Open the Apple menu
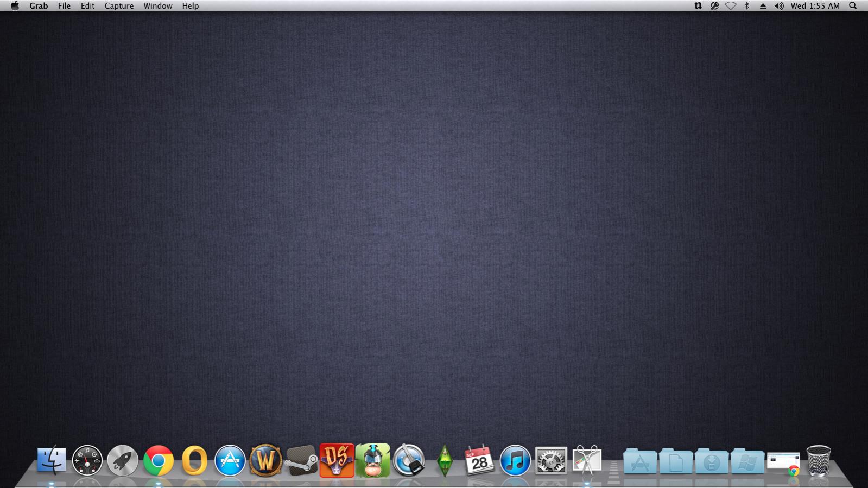The image size is (868, 488). 15,6
